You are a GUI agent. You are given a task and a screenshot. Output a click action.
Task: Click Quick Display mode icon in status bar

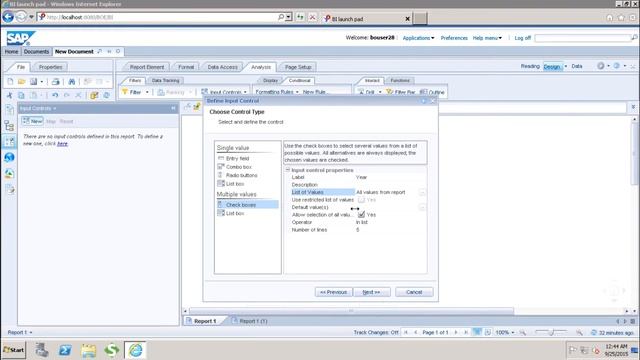[x=476, y=332]
